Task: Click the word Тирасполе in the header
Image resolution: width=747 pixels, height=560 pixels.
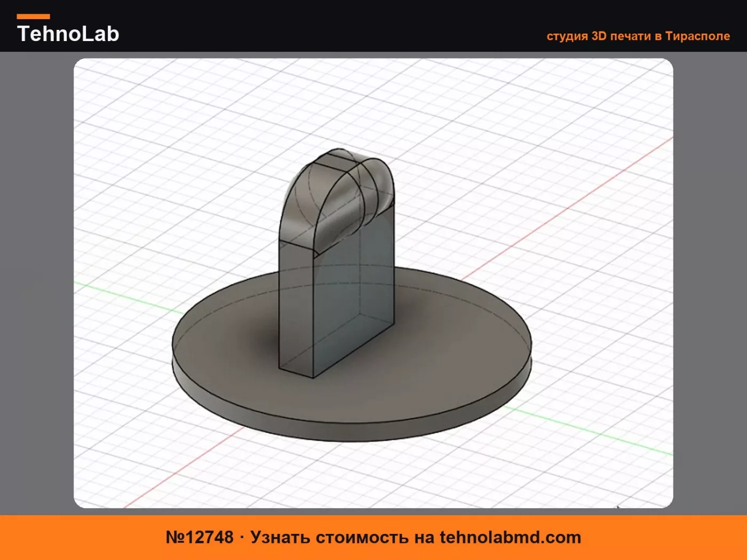Action: [x=697, y=36]
